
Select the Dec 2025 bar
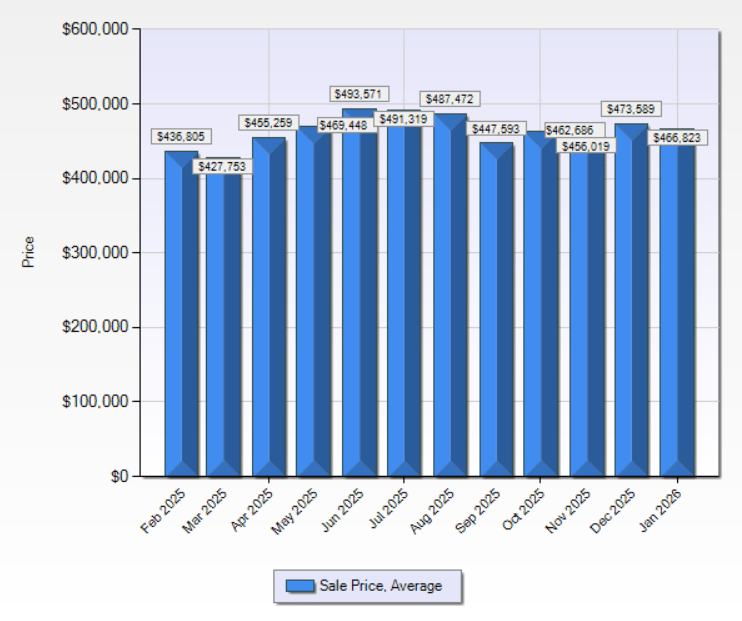click(x=631, y=310)
